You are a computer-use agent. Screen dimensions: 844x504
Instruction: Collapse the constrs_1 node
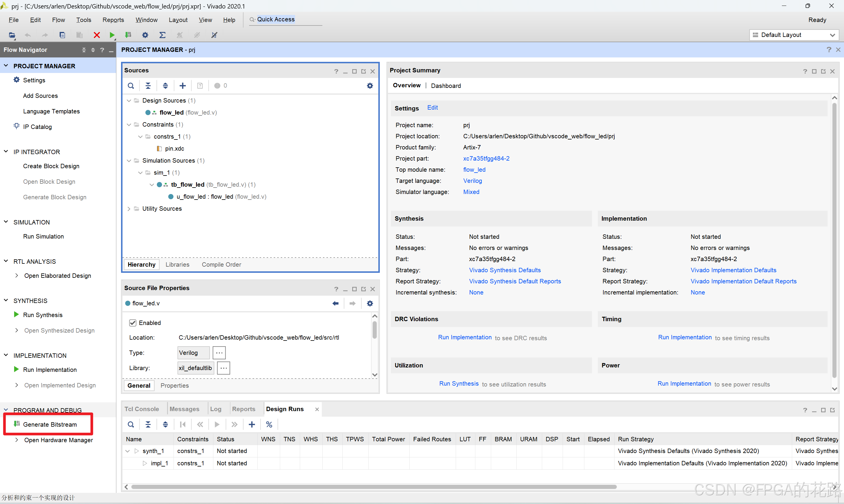[140, 137]
